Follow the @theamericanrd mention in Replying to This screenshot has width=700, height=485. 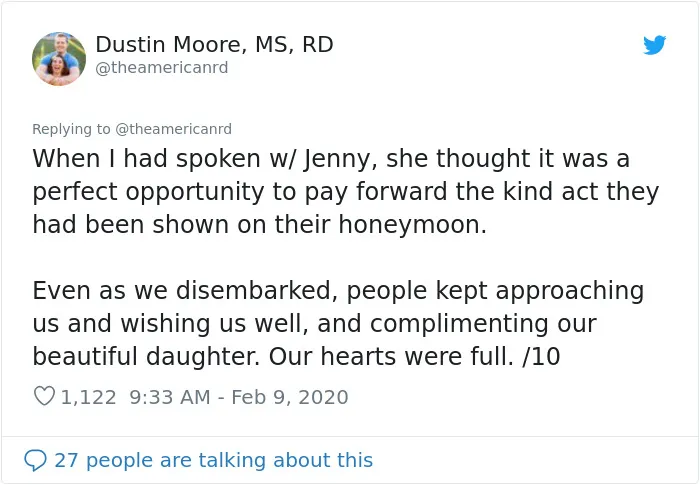coord(174,129)
